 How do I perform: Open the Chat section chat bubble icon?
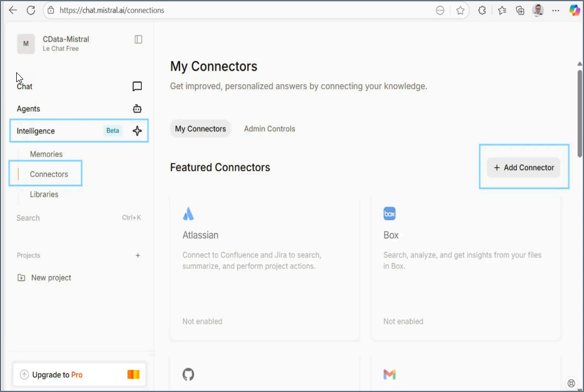137,86
